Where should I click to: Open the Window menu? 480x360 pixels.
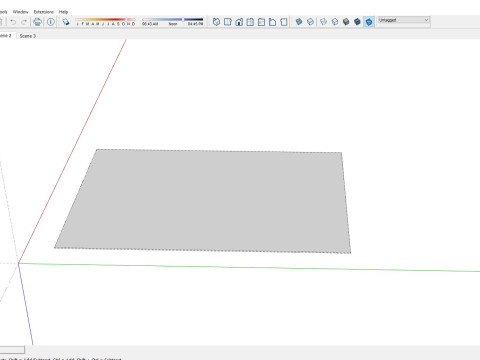[21, 12]
